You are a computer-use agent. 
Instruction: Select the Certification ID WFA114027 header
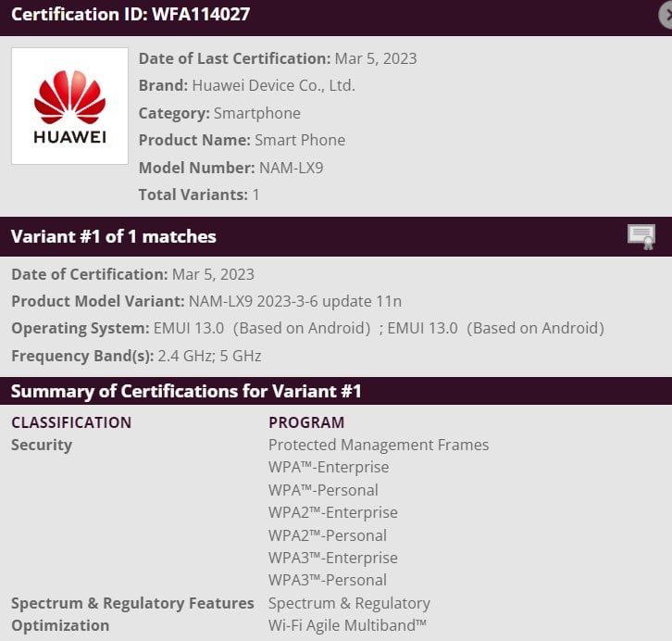pyautogui.click(x=131, y=15)
